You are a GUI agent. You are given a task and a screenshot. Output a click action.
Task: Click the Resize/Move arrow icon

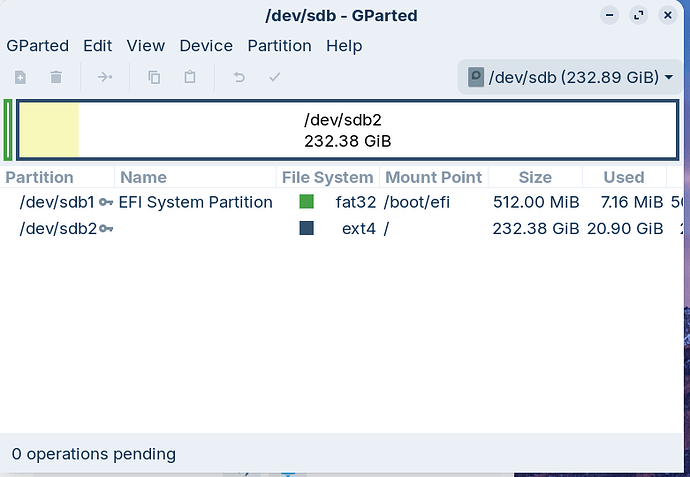tap(105, 77)
